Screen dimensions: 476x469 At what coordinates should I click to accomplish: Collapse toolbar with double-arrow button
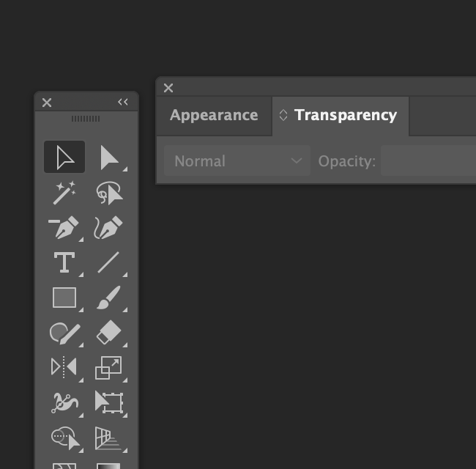(x=123, y=102)
